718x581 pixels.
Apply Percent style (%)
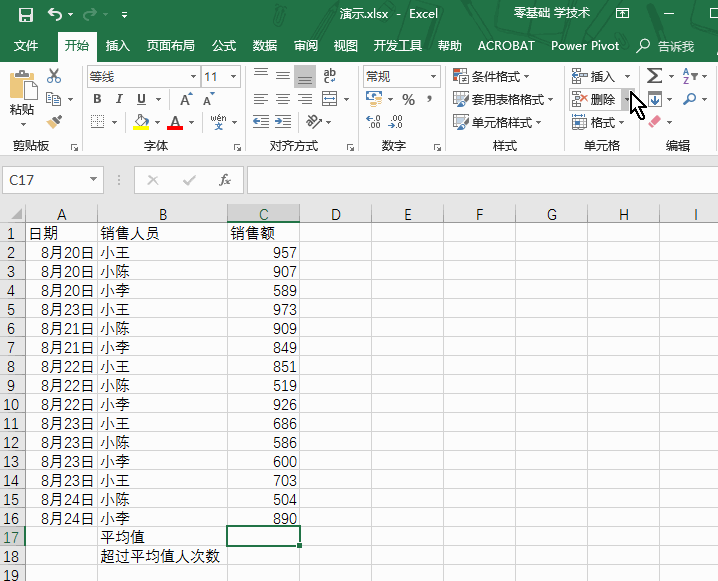[x=408, y=99]
